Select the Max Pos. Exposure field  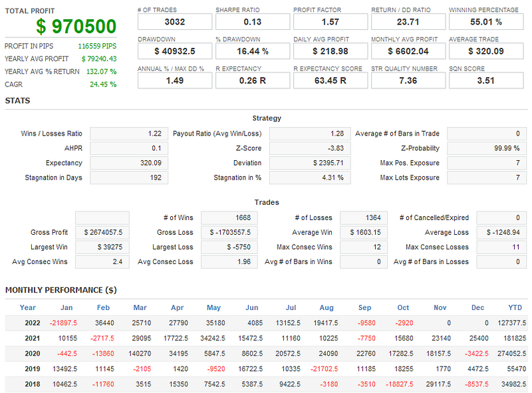(x=487, y=163)
